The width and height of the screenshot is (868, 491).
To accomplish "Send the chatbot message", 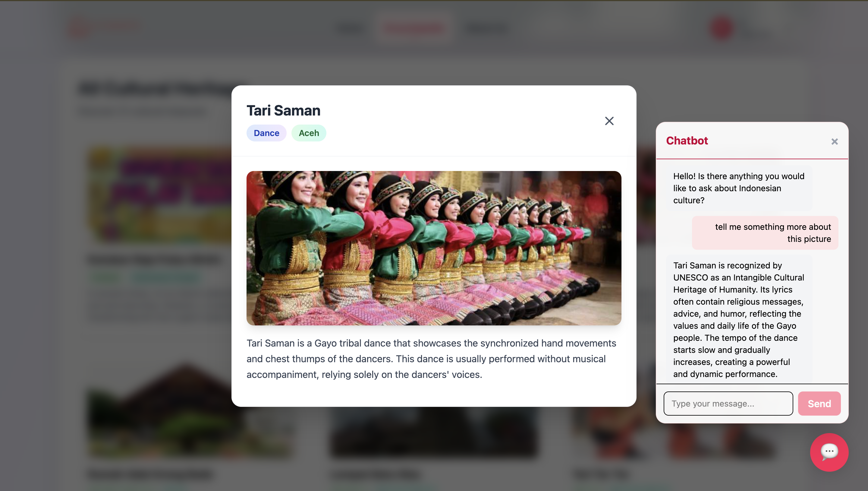I will pyautogui.click(x=819, y=403).
